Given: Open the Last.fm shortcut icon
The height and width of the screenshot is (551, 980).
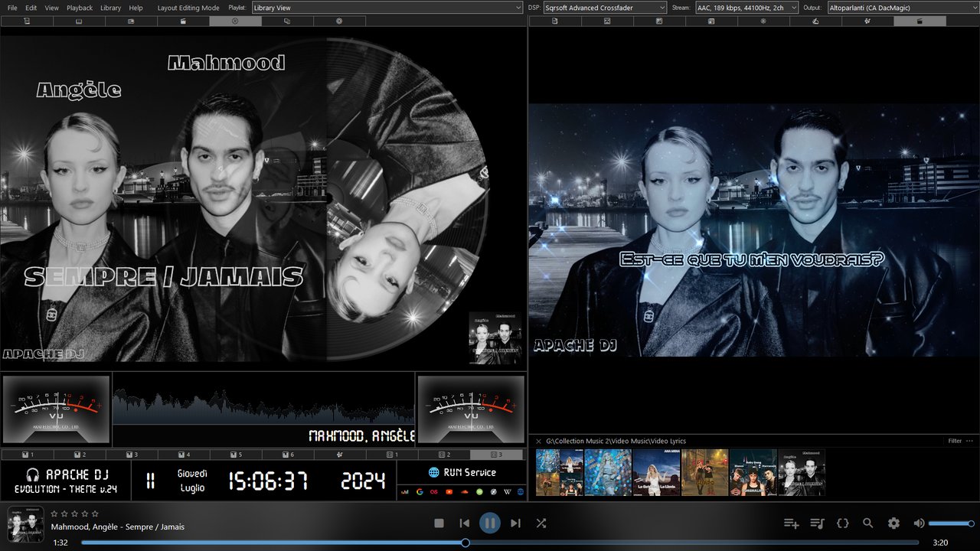Looking at the screenshot, I should pyautogui.click(x=434, y=491).
